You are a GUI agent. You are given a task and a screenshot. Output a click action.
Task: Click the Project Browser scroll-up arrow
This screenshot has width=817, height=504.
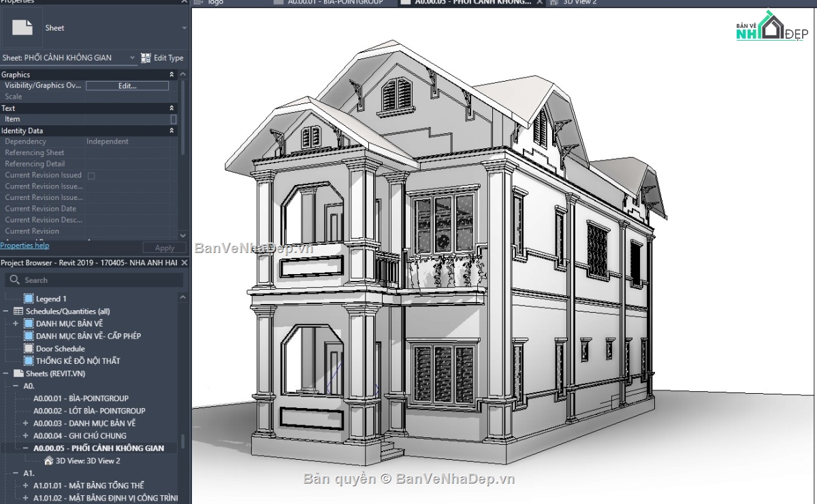(x=182, y=297)
